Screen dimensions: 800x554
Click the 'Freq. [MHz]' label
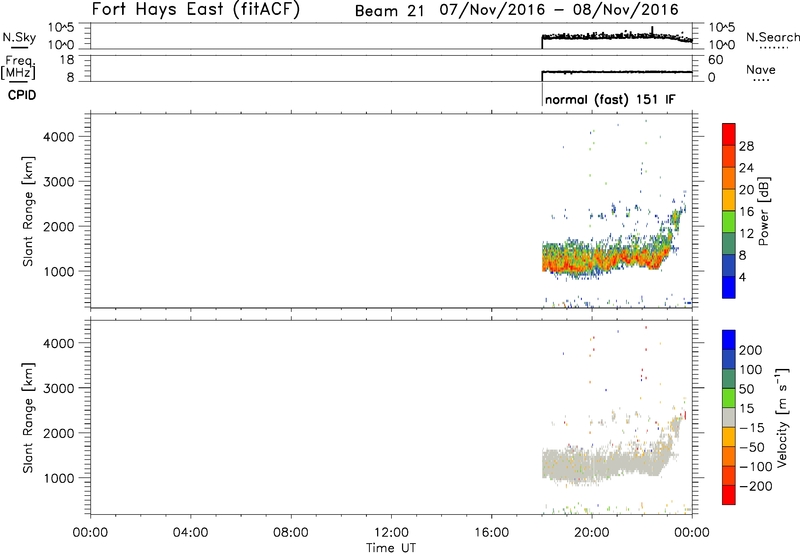click(x=18, y=67)
